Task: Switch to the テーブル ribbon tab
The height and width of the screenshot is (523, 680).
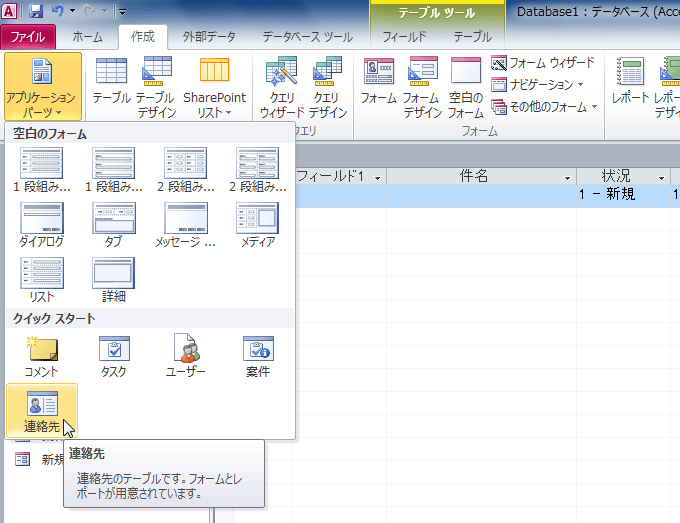Action: click(x=473, y=37)
